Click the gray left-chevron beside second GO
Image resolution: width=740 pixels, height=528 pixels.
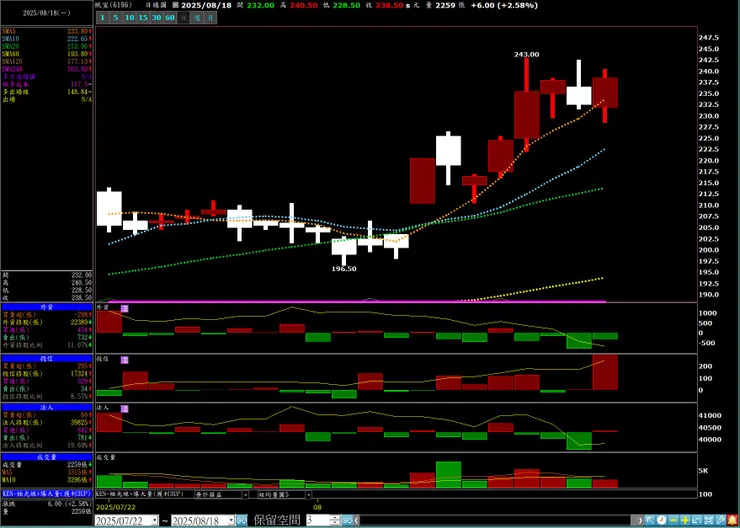click(356, 520)
